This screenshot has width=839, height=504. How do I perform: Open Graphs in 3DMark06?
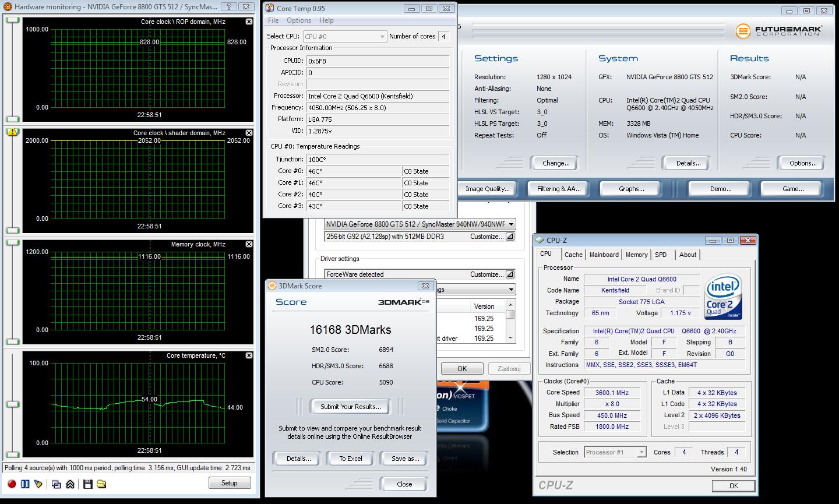(x=632, y=189)
